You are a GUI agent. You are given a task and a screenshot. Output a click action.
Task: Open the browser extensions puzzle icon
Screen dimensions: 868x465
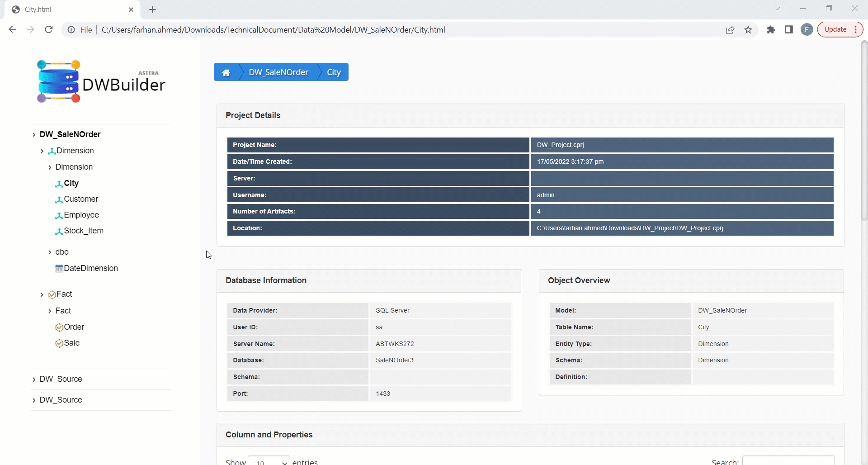tap(771, 30)
